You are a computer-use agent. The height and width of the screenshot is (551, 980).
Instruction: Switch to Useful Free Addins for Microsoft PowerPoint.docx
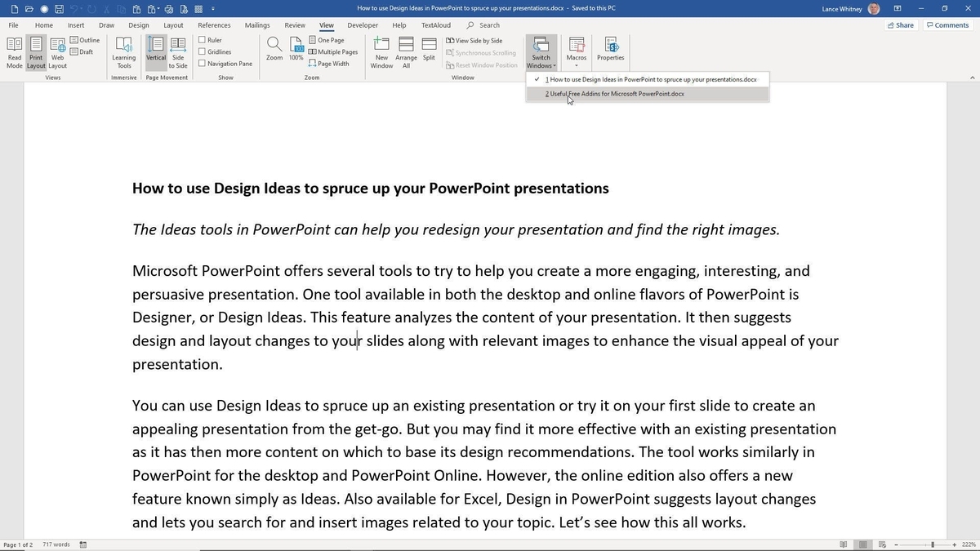point(648,94)
